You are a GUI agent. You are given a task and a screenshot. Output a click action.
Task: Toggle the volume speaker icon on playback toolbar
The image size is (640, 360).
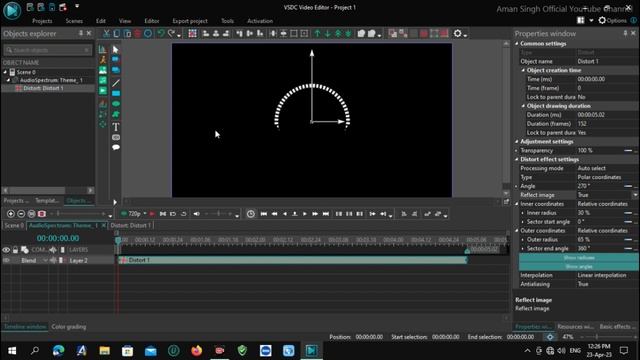pos(197,213)
